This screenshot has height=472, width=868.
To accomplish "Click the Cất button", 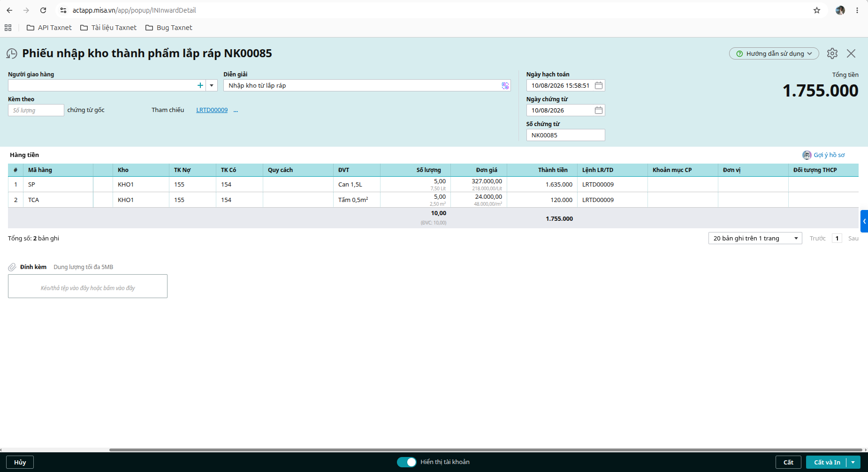I will [788, 462].
